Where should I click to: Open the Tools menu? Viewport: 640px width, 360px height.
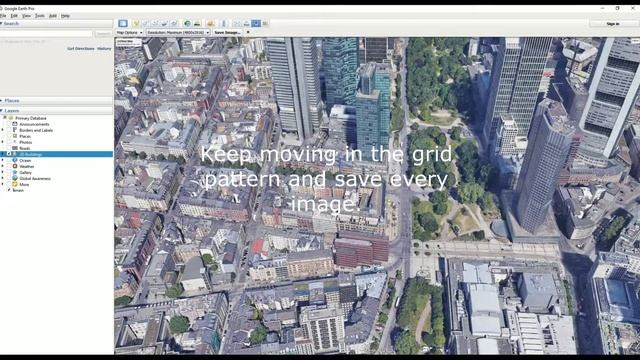40,16
